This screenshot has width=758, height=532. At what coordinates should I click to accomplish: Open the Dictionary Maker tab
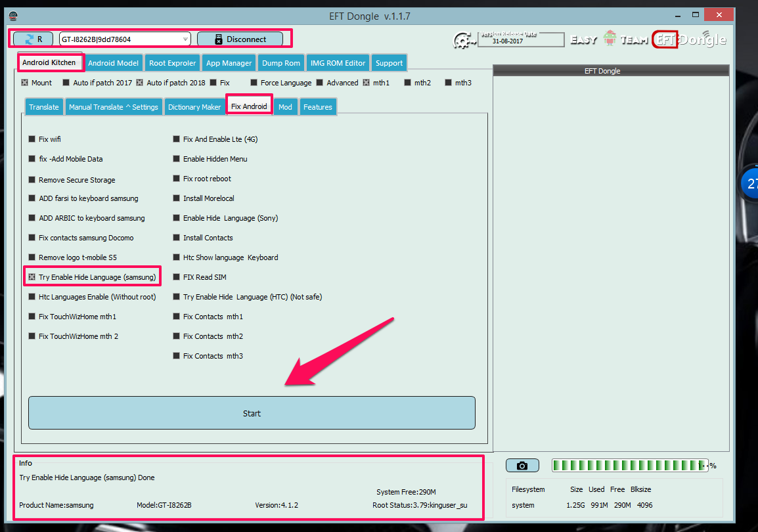pos(194,107)
